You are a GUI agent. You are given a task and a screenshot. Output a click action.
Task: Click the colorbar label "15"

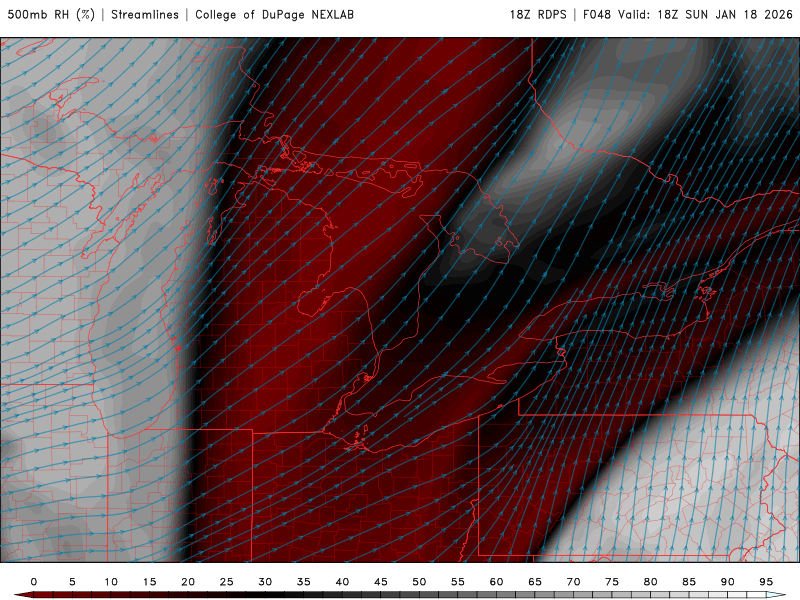149,582
